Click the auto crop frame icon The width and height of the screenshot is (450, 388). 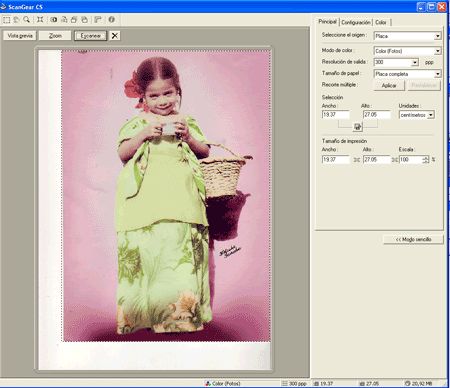tap(40, 20)
